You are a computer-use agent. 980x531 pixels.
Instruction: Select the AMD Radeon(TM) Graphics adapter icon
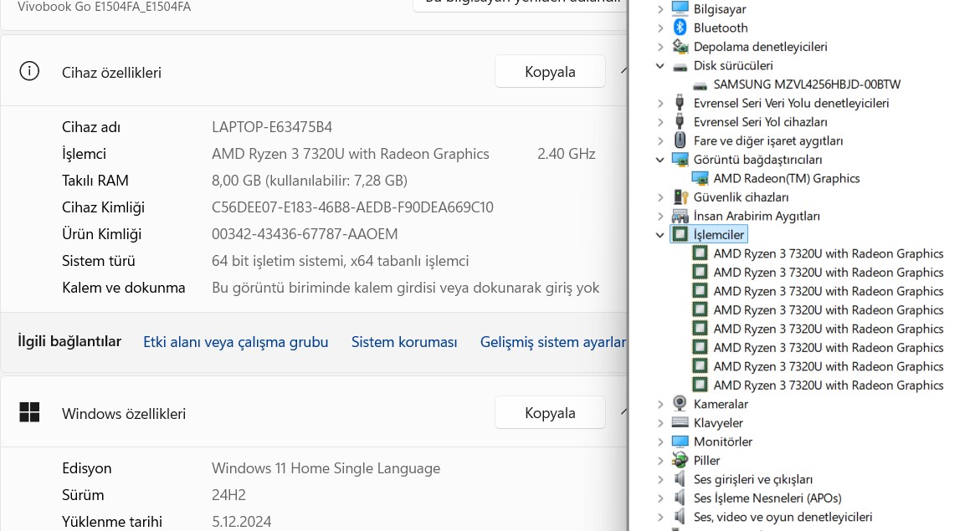tap(700, 178)
